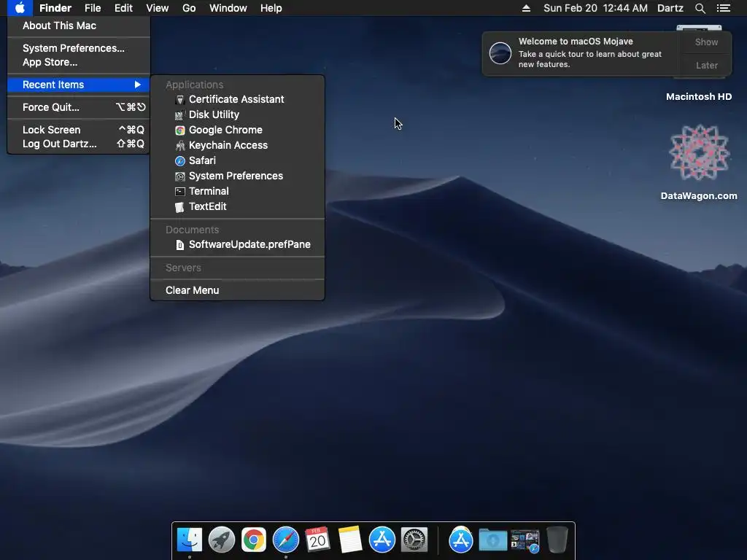
Task: Open the Apple menu icon
Action: (20, 8)
